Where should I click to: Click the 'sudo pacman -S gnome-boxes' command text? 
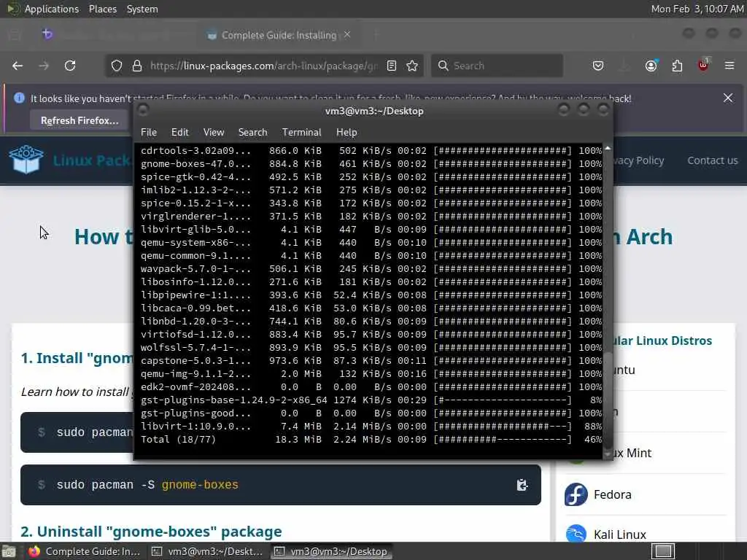[x=147, y=485]
